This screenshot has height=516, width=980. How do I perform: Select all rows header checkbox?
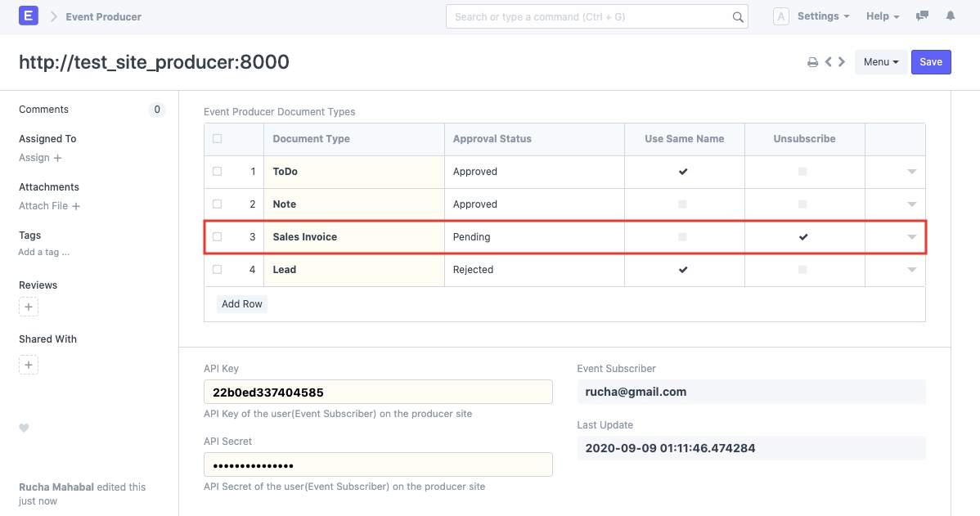tap(217, 139)
